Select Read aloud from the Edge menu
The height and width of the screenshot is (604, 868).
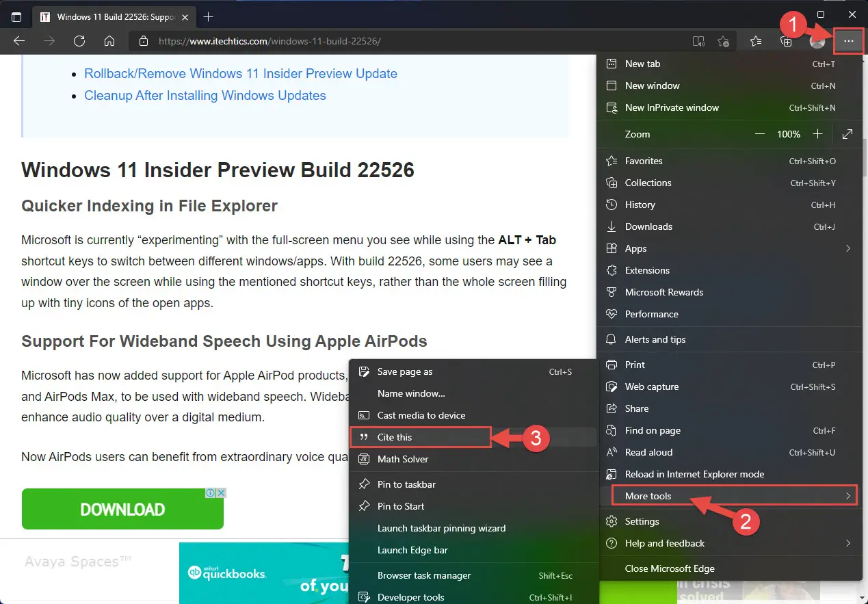coord(728,452)
